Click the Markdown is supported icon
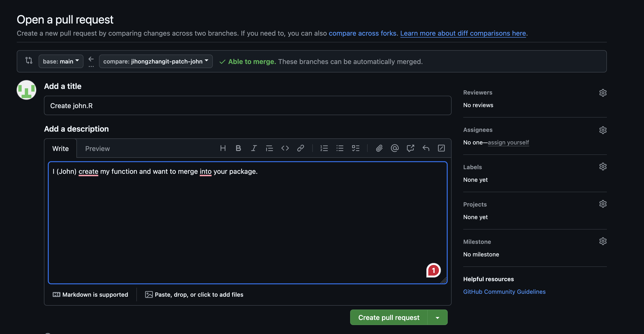Image resolution: width=644 pixels, height=334 pixels. 57,294
